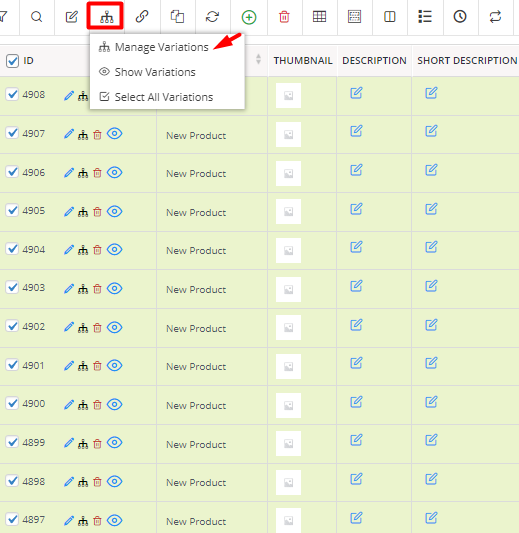Click the green add new product icon

coord(249,17)
